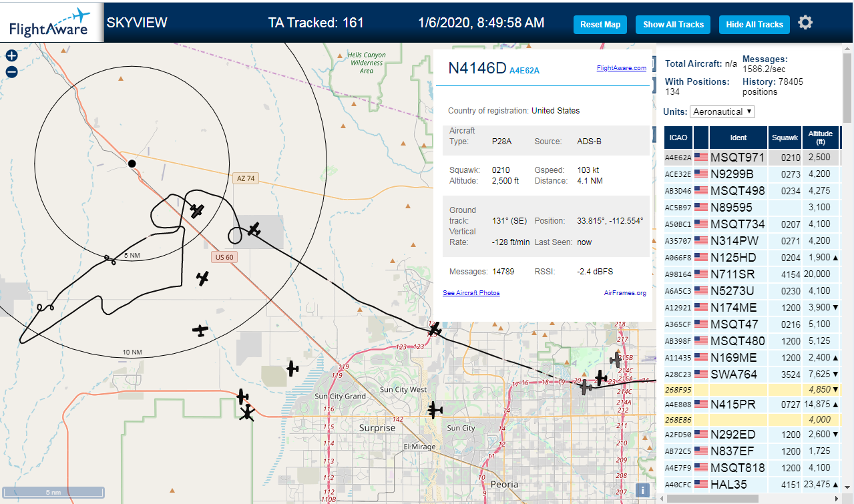Sort table by ICAO column header
This screenshot has width=854, height=504.
678,138
